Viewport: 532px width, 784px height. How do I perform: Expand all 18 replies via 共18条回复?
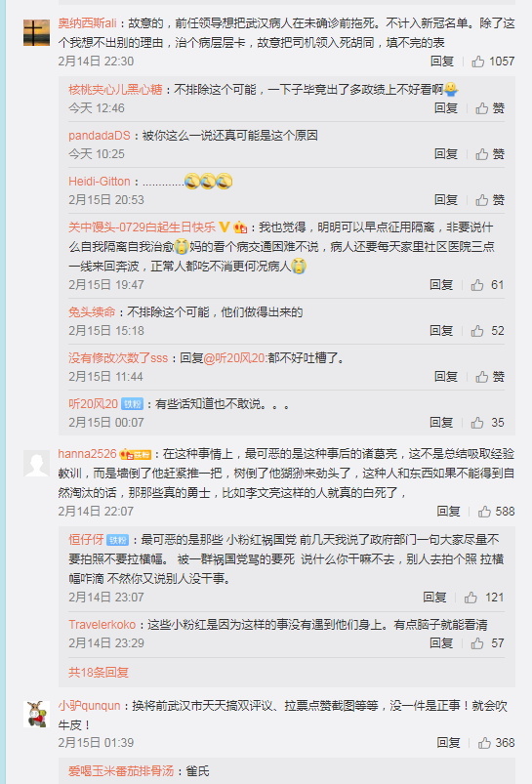(99, 673)
